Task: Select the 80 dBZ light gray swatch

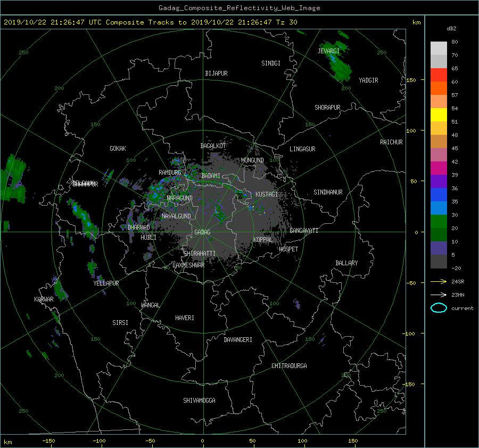Action: click(439, 48)
